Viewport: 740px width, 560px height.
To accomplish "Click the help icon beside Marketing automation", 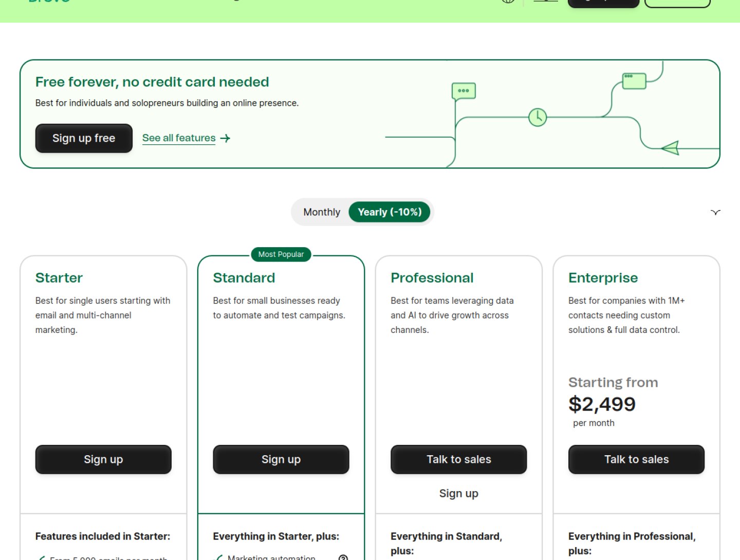I will pos(343,558).
